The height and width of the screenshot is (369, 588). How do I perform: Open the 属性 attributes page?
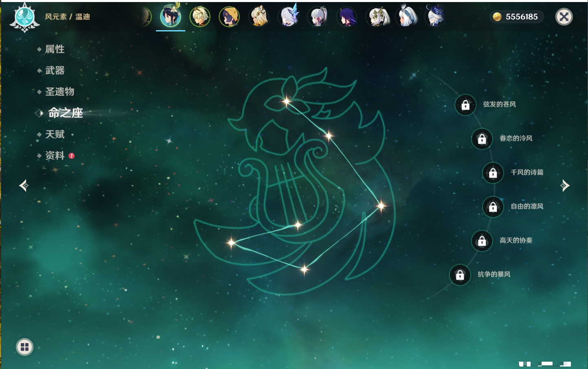click(x=55, y=49)
